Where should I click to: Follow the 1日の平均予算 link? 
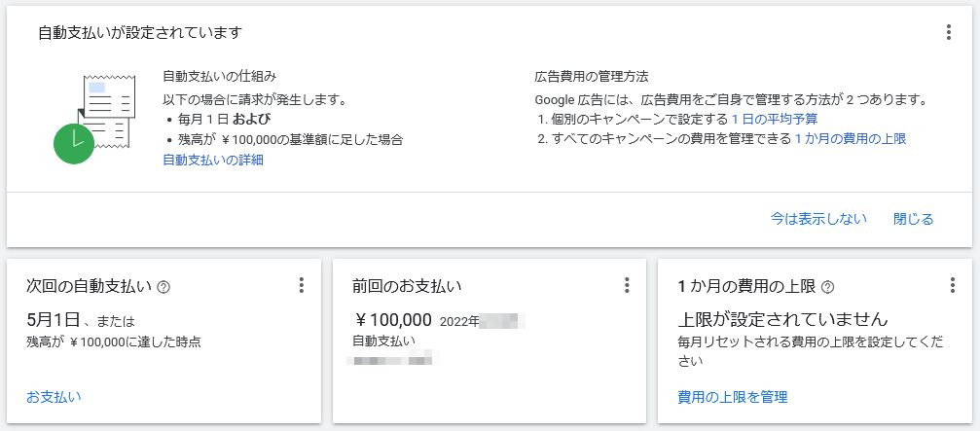click(x=775, y=119)
